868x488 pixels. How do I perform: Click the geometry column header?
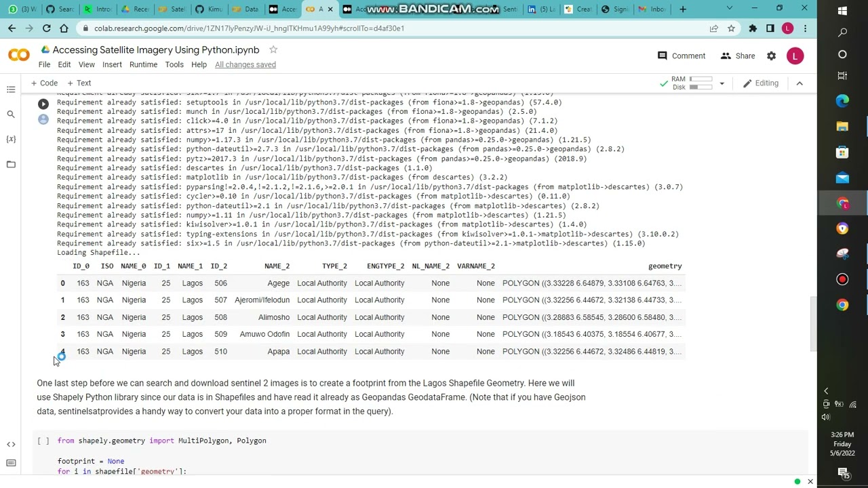665,266
